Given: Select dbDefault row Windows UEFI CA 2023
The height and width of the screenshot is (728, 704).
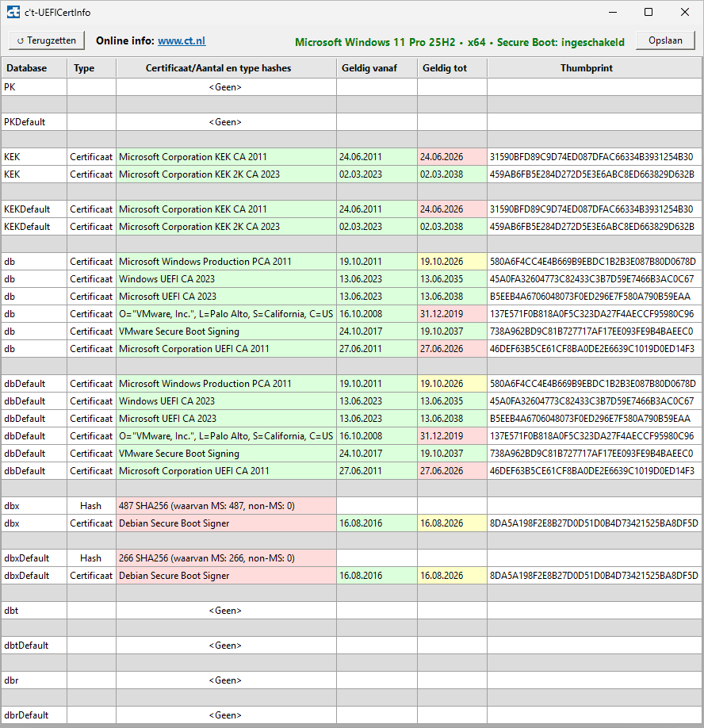Looking at the screenshot, I should 351,401.
